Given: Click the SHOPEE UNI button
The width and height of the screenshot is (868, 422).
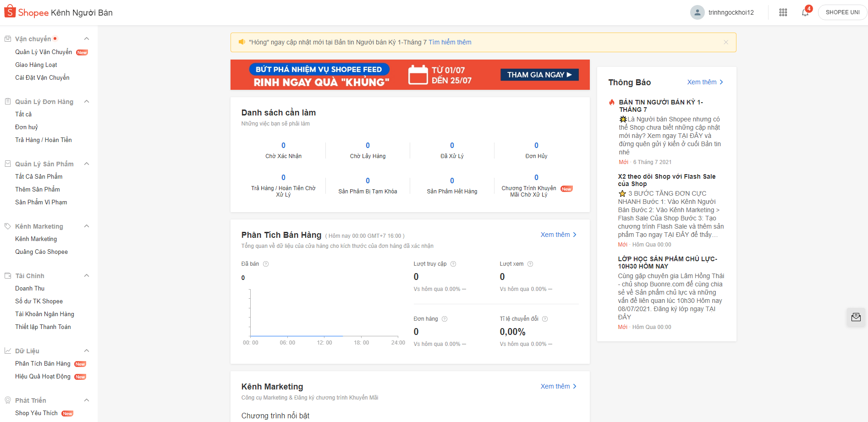Looking at the screenshot, I should (842, 12).
